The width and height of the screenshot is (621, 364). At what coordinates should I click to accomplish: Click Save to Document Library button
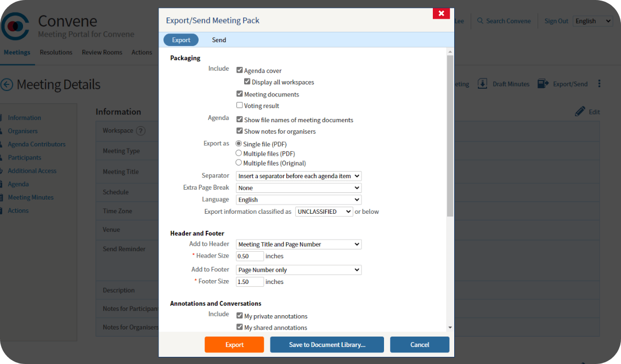[327, 345]
